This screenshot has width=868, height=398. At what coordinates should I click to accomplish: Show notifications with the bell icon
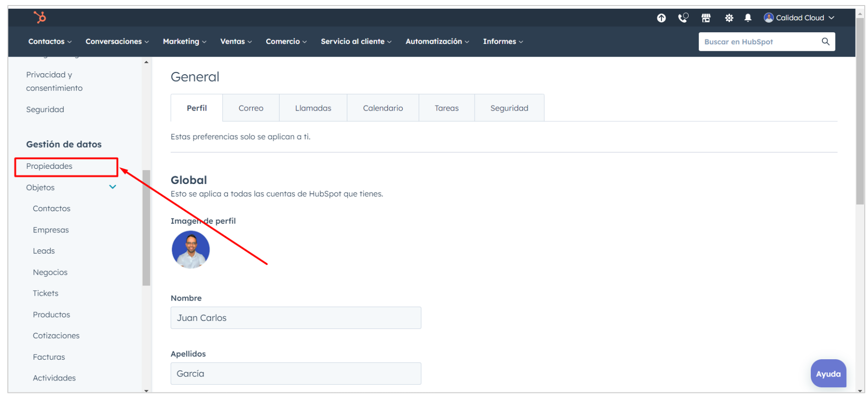point(748,18)
